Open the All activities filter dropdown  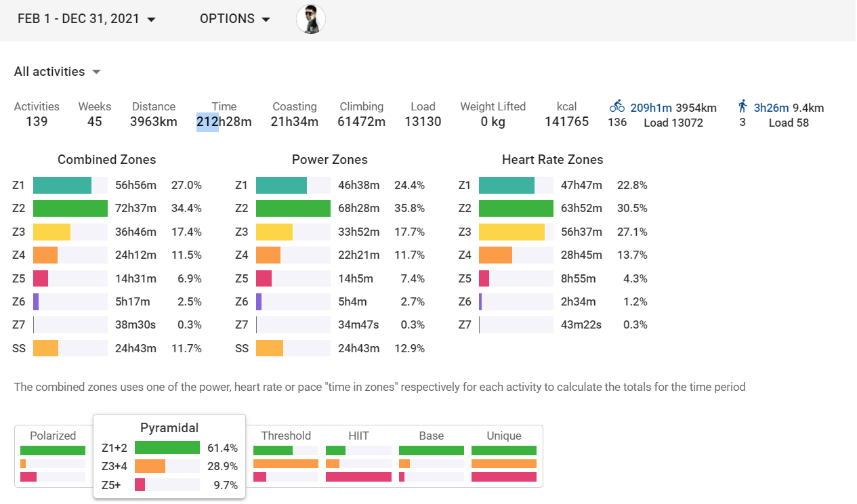(x=58, y=72)
